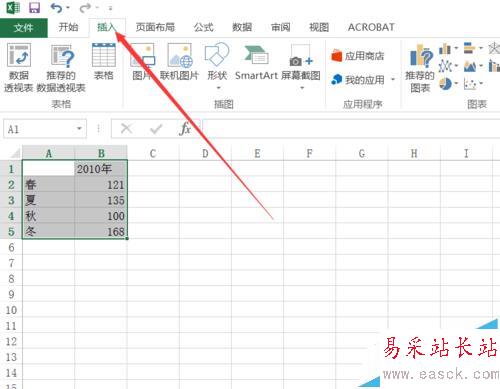Click cell with value 135
This screenshot has height=389, width=500.
(x=101, y=200)
